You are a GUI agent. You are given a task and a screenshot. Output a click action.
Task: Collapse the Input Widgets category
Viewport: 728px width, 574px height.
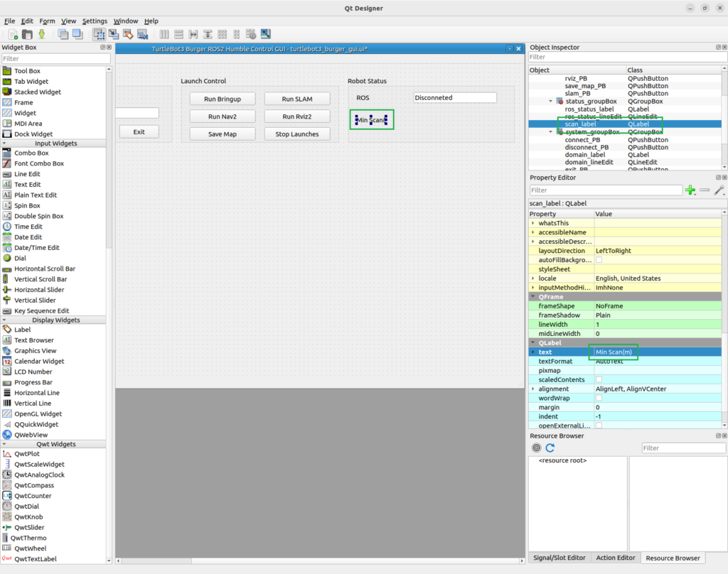pyautogui.click(x=5, y=143)
